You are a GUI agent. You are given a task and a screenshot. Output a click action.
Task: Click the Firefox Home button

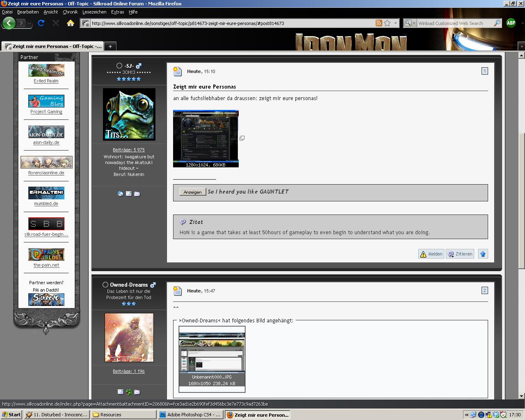[x=71, y=23]
